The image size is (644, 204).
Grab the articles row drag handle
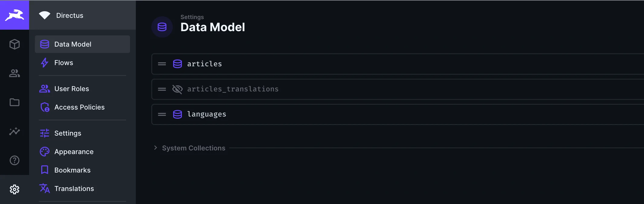pyautogui.click(x=162, y=64)
